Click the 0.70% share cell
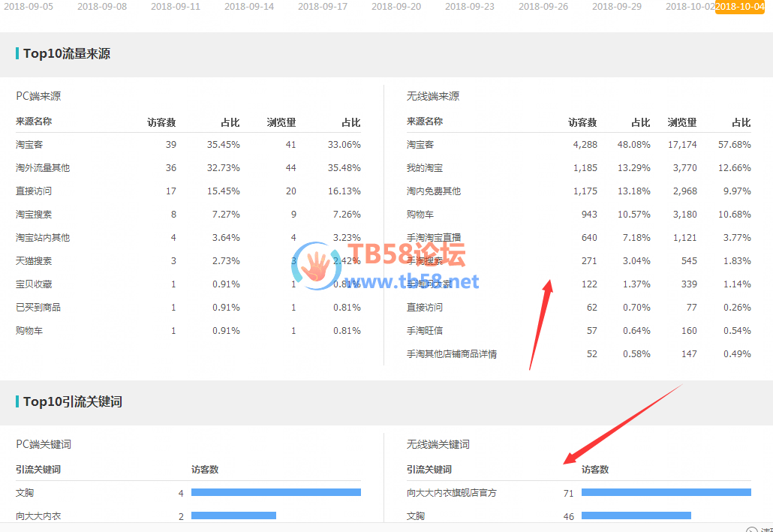 636,308
